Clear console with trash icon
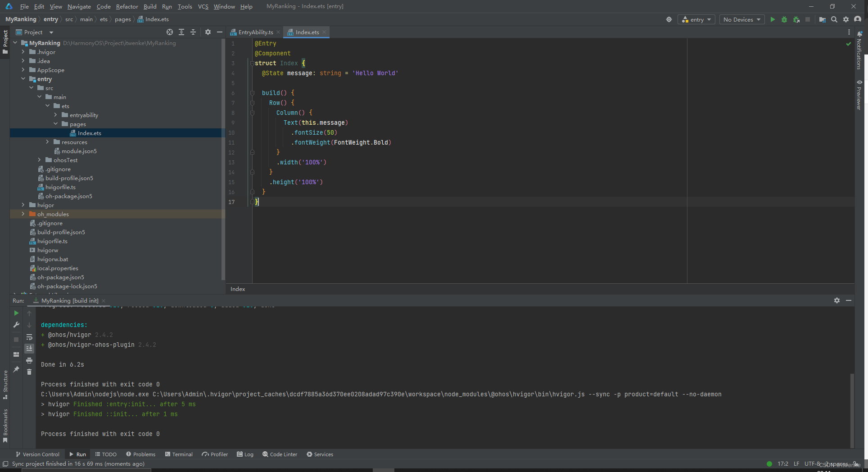The width and height of the screenshot is (868, 472). click(x=29, y=372)
